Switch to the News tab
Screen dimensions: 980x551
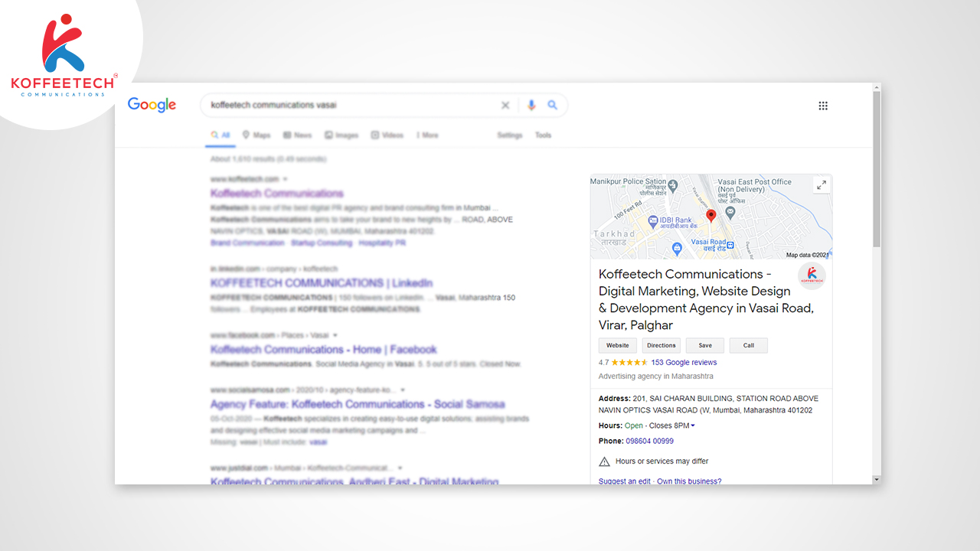298,135
